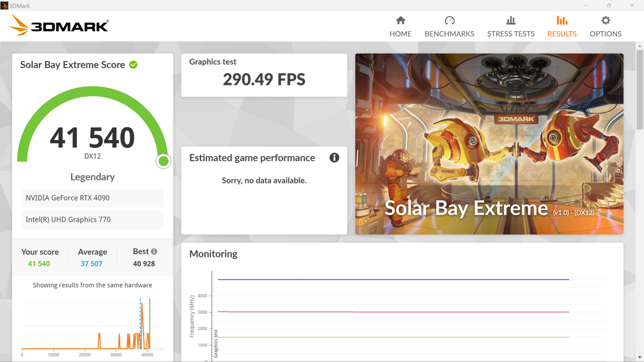Click the Average score 37 507
Image resolution: width=644 pixels, height=362 pixels.
click(92, 263)
